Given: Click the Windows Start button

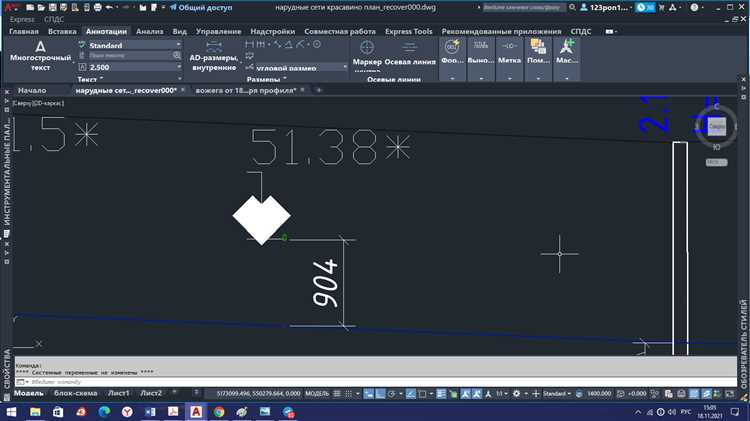Looking at the screenshot, I should click(11, 412).
